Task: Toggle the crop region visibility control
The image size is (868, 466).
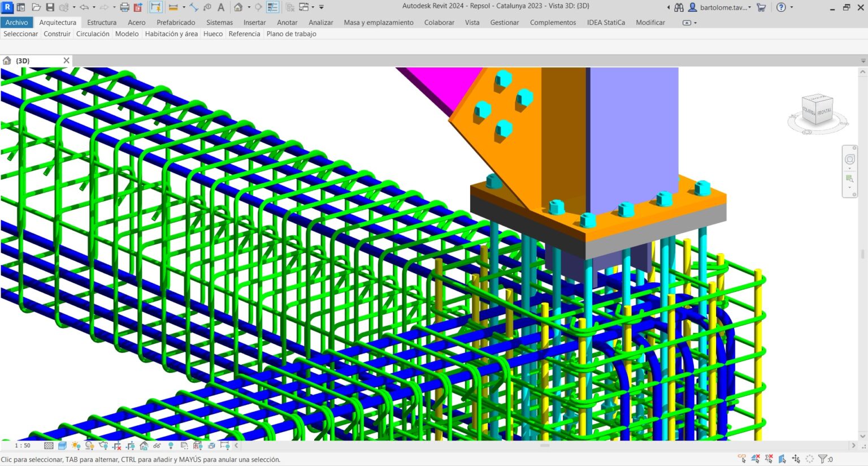Action: [x=130, y=446]
